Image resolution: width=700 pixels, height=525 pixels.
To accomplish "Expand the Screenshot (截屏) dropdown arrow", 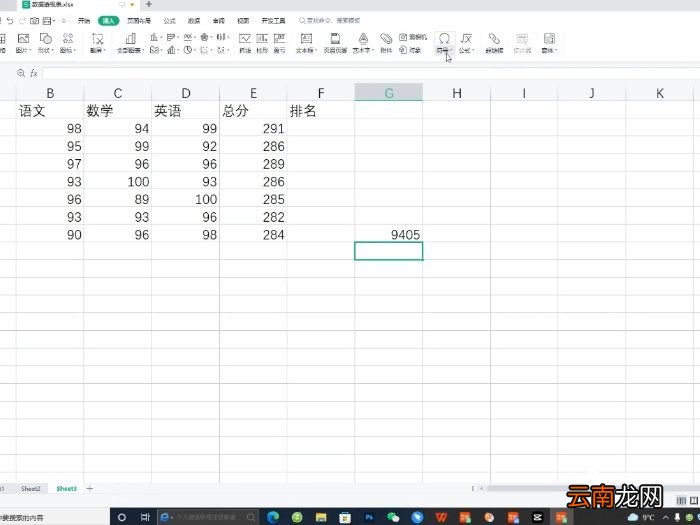I will pos(104,50).
